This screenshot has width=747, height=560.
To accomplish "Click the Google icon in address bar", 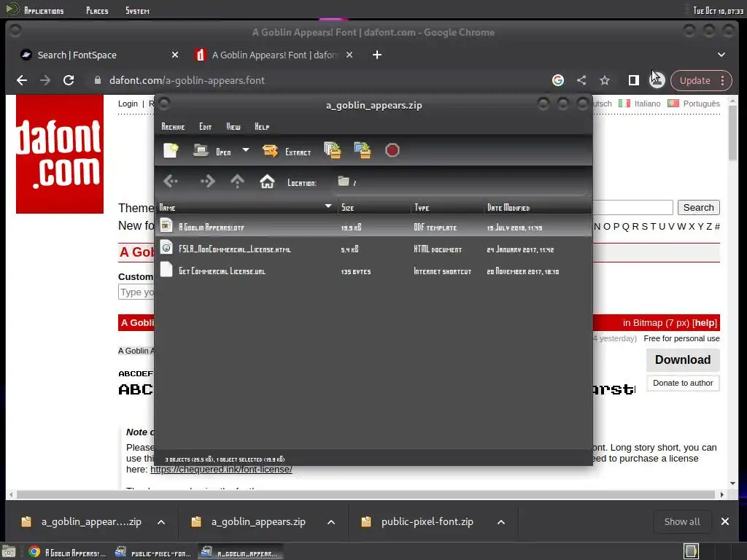I will [x=558, y=80].
